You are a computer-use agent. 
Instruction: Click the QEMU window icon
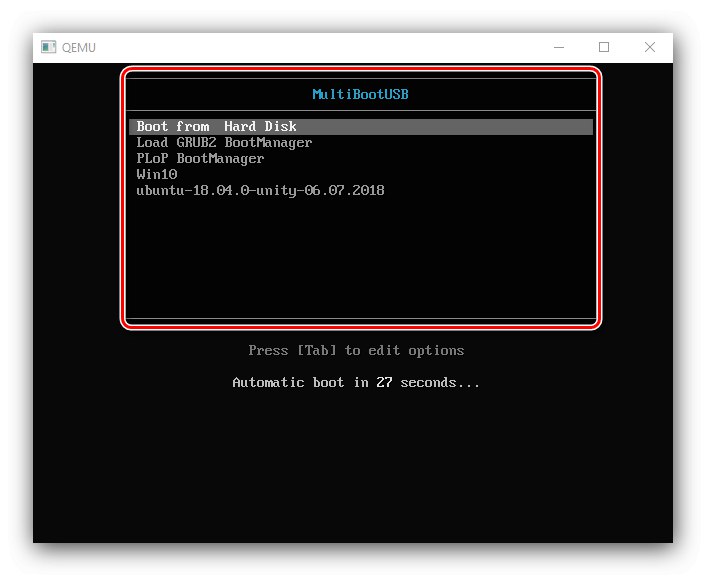click(x=49, y=47)
